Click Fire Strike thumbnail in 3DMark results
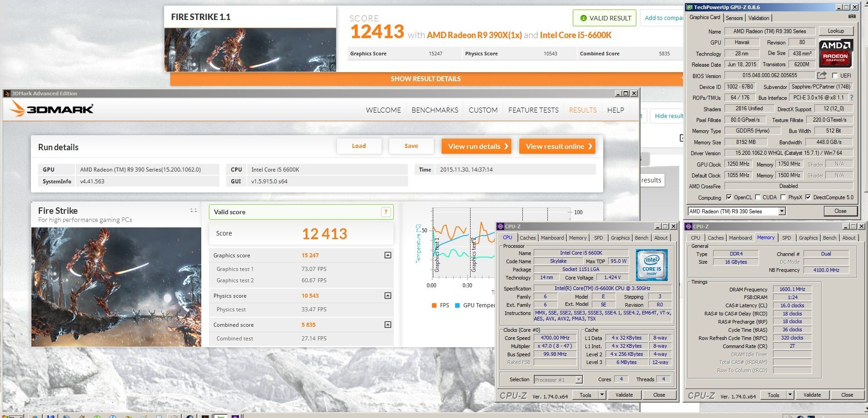Screen dimensions: 868x418 coord(116,287)
